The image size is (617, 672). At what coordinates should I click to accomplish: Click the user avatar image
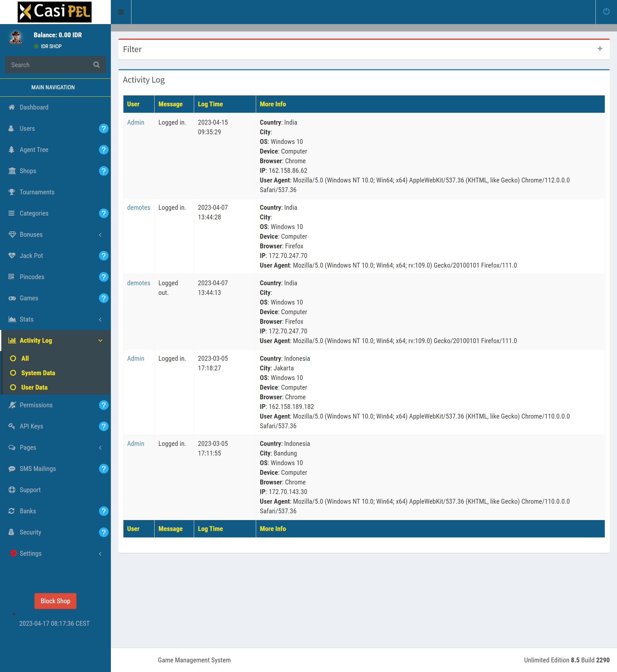point(16,38)
